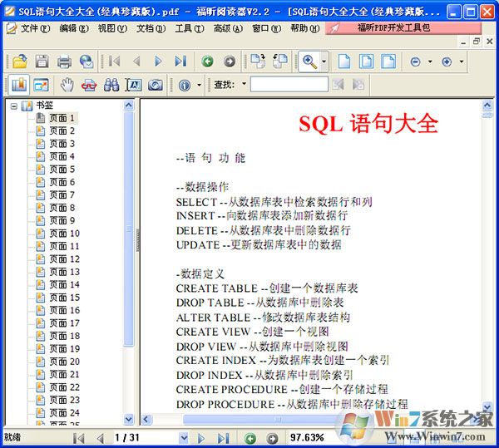The height and width of the screenshot is (448, 499).
Task: Click the 福昕PDF开发工具包 banner
Action: pos(403,28)
